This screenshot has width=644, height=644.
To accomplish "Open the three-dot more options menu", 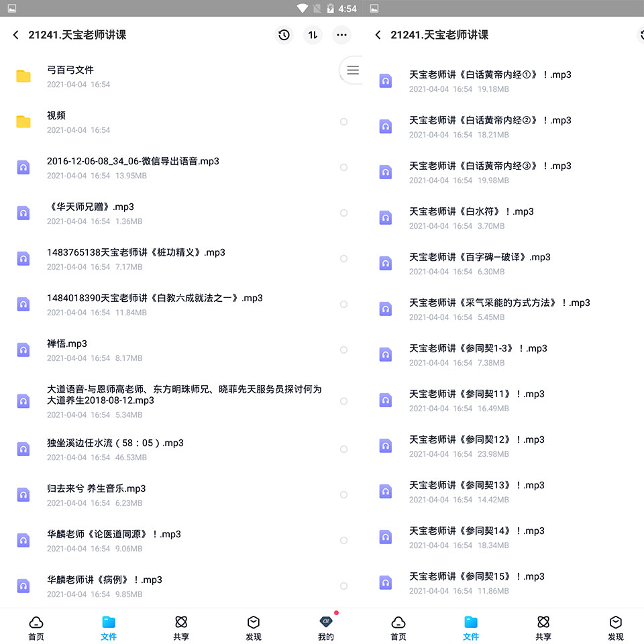I will [341, 35].
